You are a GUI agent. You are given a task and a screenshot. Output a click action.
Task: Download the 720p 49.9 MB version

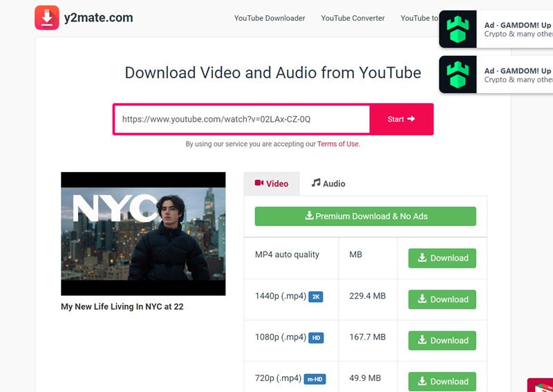click(x=442, y=382)
